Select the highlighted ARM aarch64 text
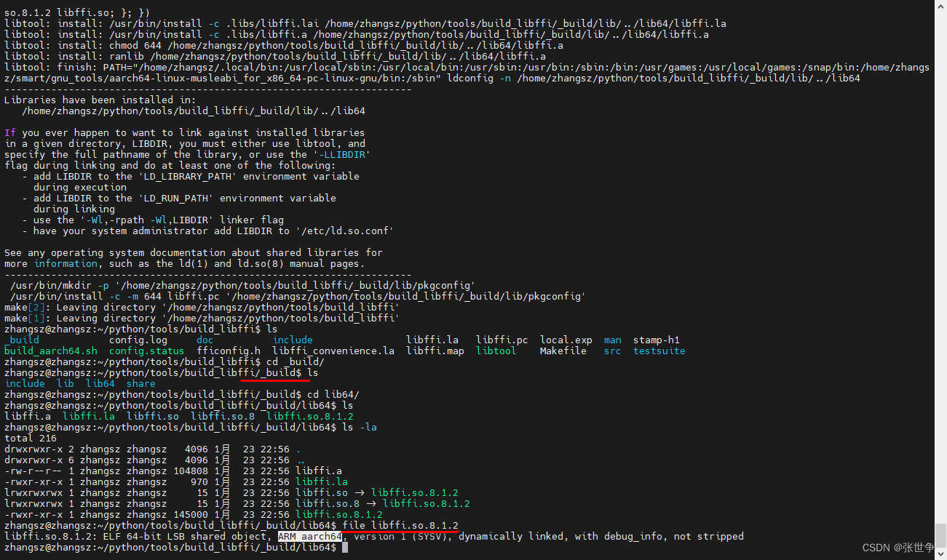Image resolution: width=947 pixels, height=560 pixels. point(309,536)
